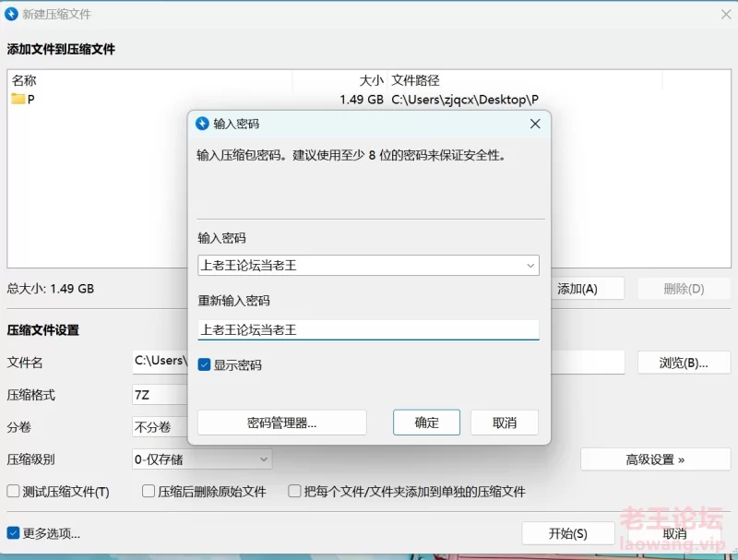Viewport: 738px width, 560px height.
Task: Enable test compressed file checkbox
Action: coord(14,492)
